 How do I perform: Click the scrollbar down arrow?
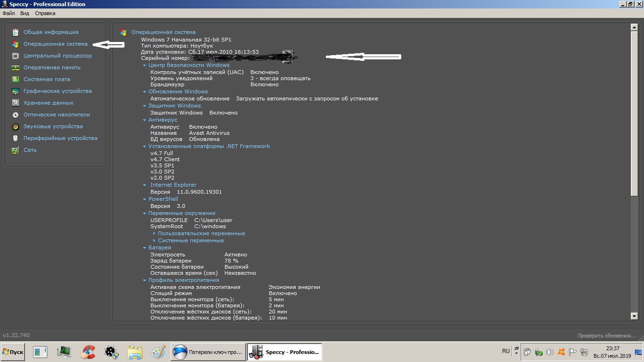pos(634,316)
